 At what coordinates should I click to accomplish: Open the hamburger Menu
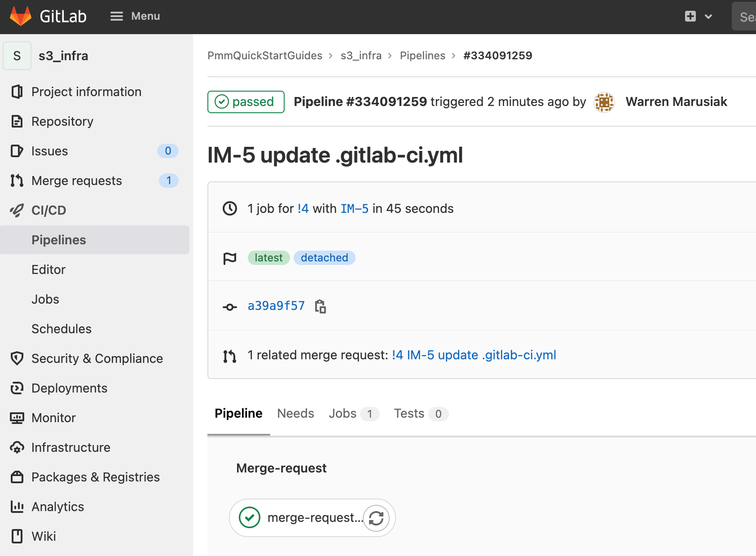point(116,16)
